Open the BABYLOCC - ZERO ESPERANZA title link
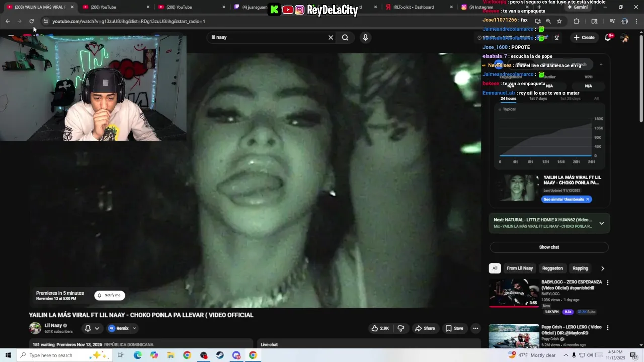 (572, 285)
